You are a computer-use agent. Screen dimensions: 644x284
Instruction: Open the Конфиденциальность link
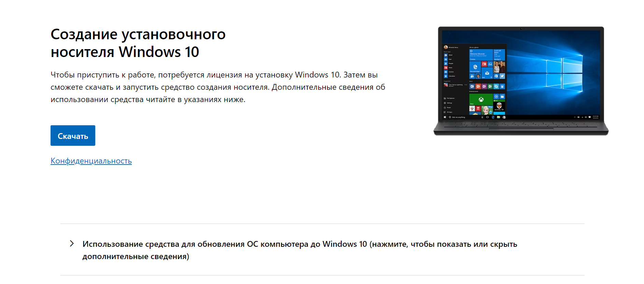point(91,161)
